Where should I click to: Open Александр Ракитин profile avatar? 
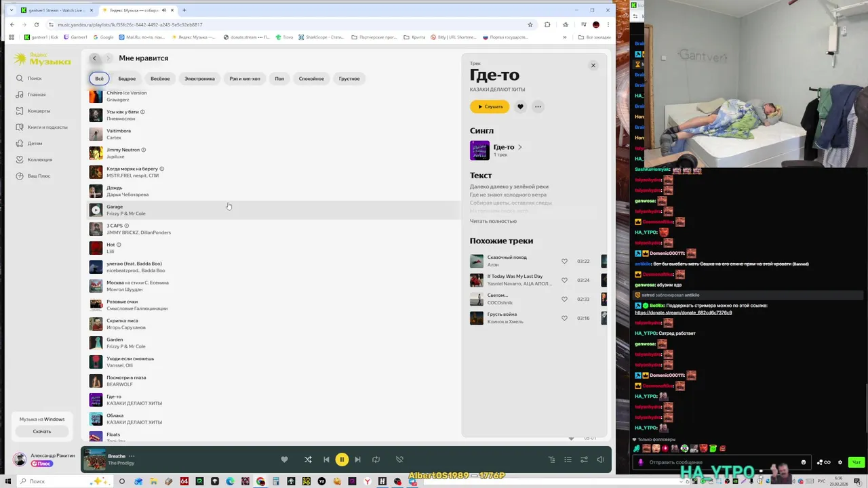click(x=20, y=460)
